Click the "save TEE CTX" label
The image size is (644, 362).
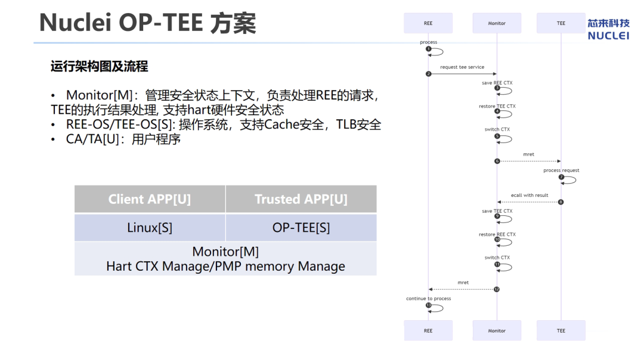(x=497, y=211)
